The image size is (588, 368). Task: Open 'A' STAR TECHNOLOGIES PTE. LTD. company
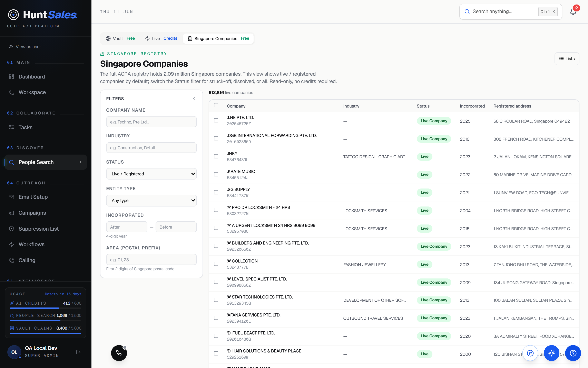[x=260, y=297]
